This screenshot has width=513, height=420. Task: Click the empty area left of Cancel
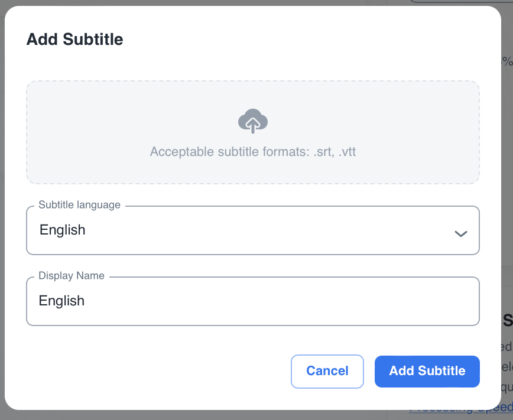pos(160,371)
